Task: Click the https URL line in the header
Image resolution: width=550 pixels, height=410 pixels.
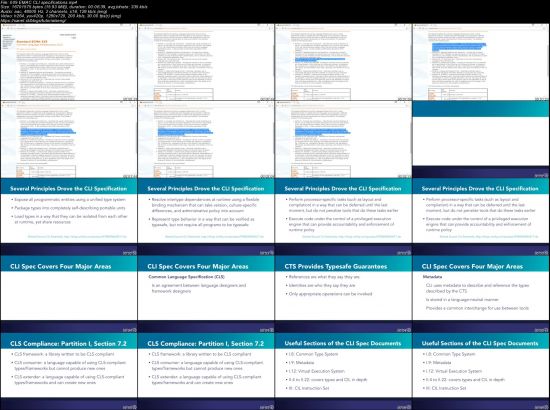Action: [33, 20]
